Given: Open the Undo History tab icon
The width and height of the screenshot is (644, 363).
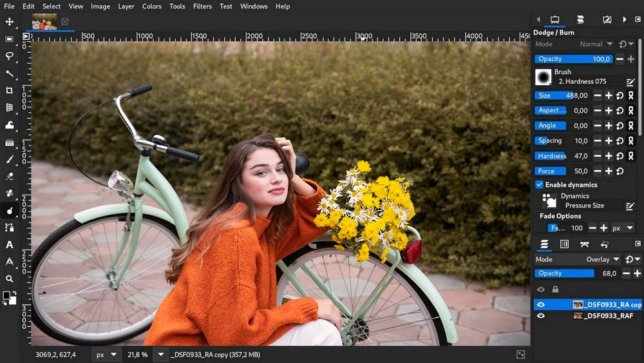Looking at the screenshot, I should tap(604, 244).
